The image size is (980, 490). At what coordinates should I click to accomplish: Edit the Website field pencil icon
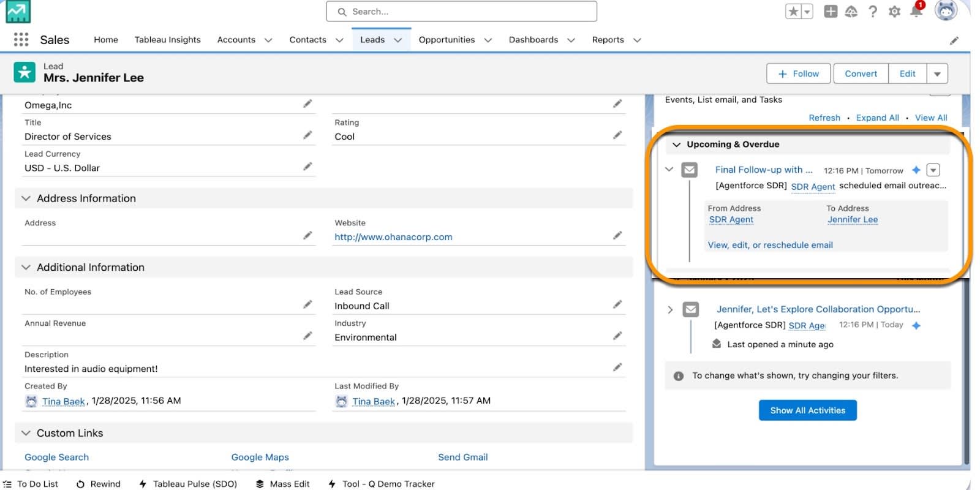coord(617,235)
